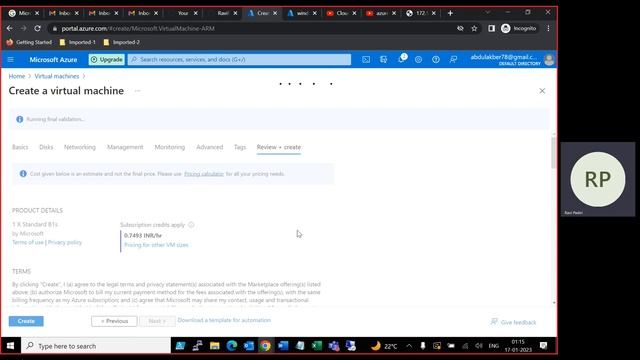Open the Imported-1 bookmarks folder
640x360 pixels.
click(x=78, y=42)
